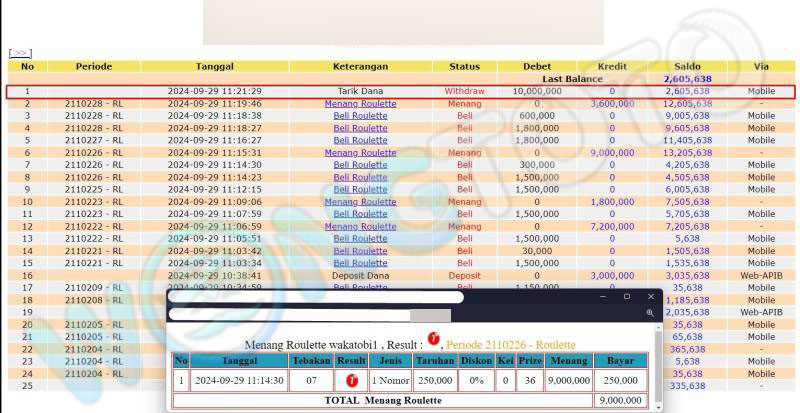The width and height of the screenshot is (800, 413).
Task: Open Menang Roulette link in row 10
Action: click(x=360, y=202)
